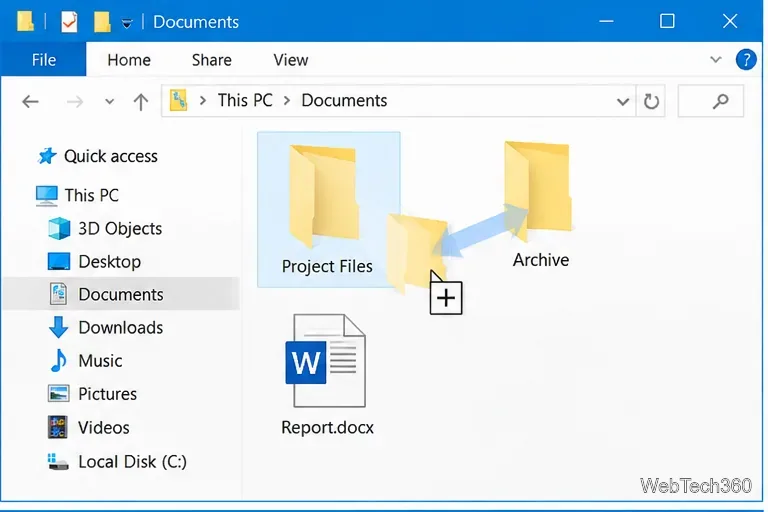This screenshot has width=768, height=512.
Task: Select This PC in the navigation pane
Action: pyautogui.click(x=92, y=195)
